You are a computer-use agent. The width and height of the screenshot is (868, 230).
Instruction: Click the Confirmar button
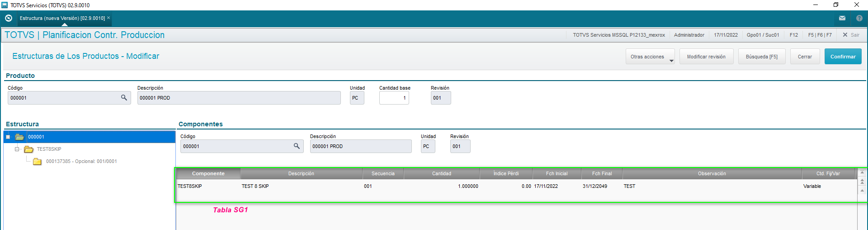coord(843,57)
